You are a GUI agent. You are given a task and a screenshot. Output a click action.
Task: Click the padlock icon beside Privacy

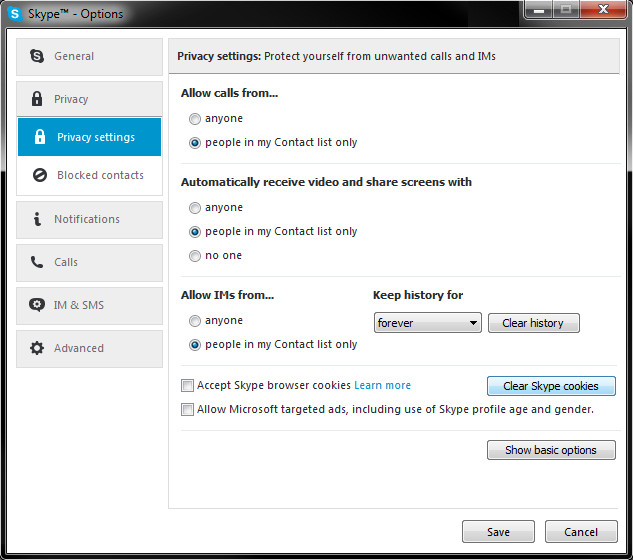pos(37,99)
